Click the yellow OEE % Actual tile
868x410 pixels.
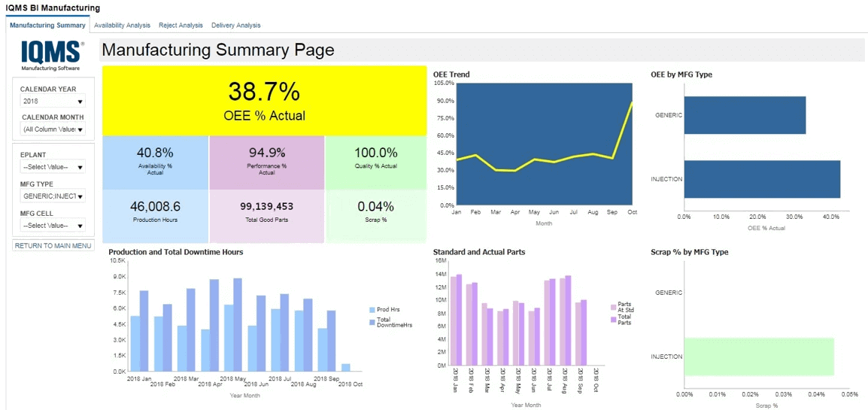click(x=264, y=100)
